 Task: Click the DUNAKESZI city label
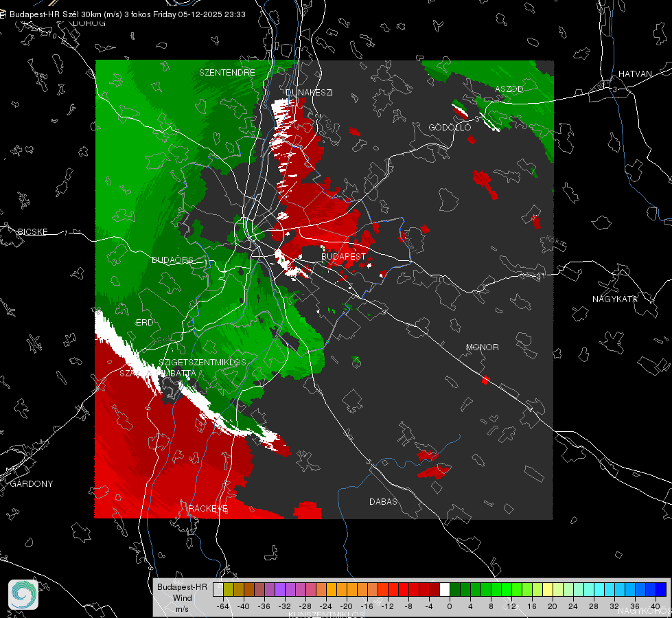point(309,93)
